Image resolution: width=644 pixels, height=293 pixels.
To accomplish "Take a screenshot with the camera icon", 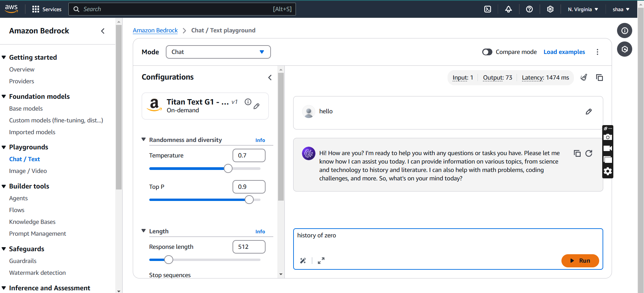I will [x=608, y=137].
